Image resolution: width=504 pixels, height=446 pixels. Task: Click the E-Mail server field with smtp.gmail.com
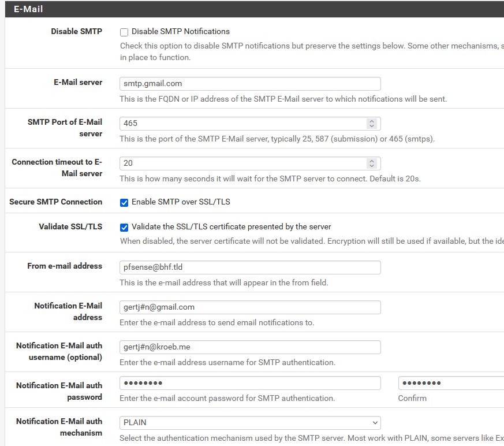click(x=250, y=84)
